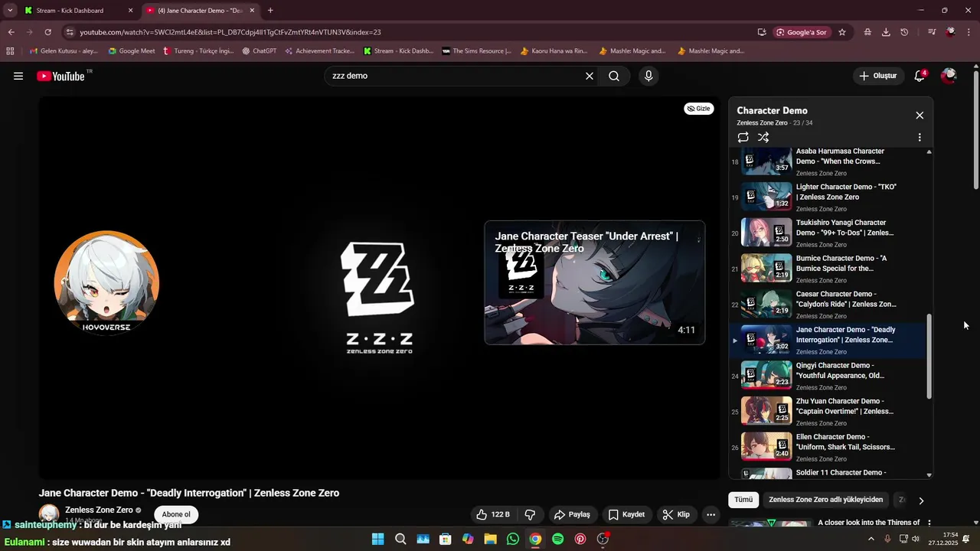Image resolution: width=980 pixels, height=551 pixels.
Task: Dislike the video
Action: pyautogui.click(x=530, y=514)
